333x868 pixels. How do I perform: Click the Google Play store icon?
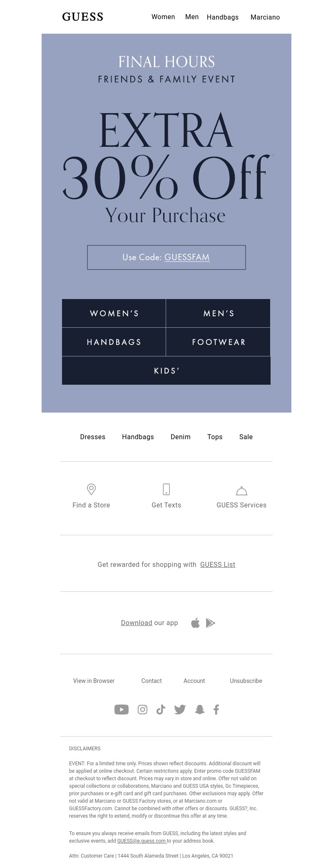[x=211, y=623]
